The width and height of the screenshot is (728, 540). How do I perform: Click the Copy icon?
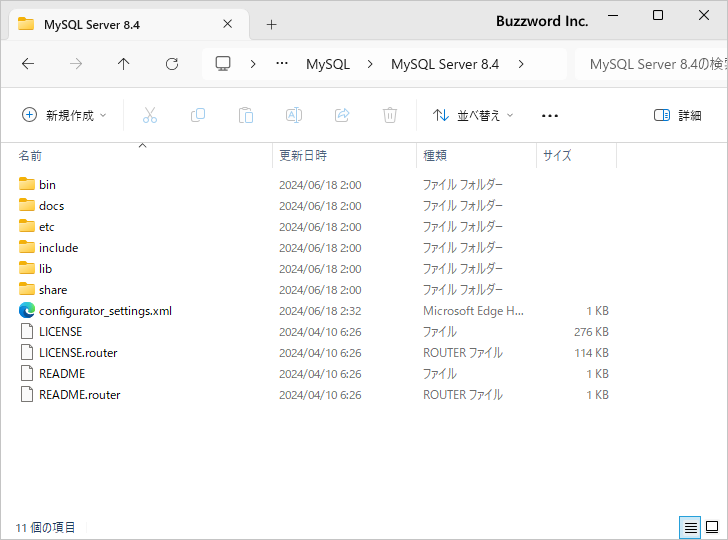[x=198, y=115]
